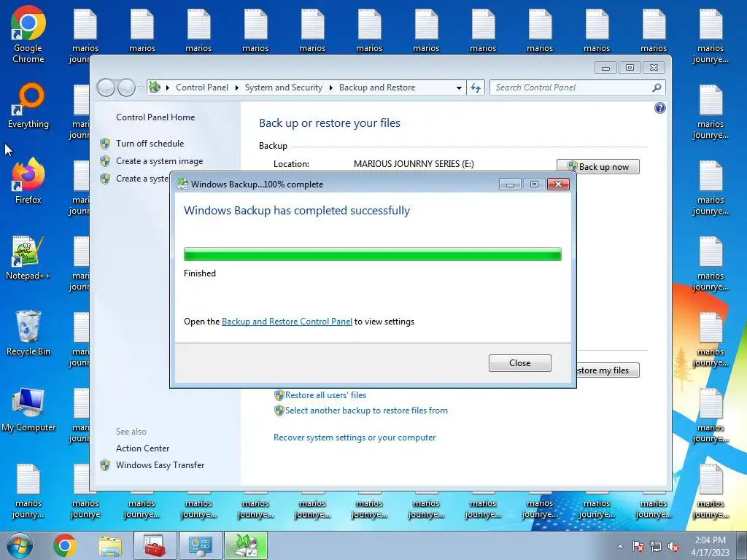
Task: Expand the System and Security breadcrumb arrow
Action: point(330,87)
